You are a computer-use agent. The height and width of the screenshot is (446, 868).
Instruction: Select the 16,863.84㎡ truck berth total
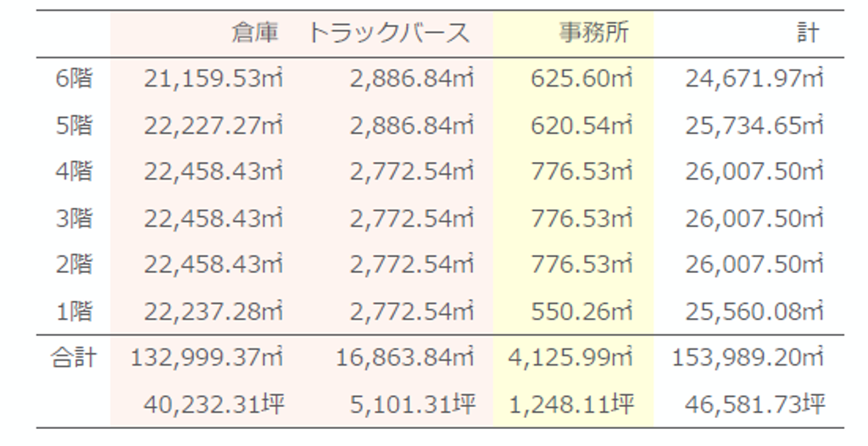(x=405, y=358)
